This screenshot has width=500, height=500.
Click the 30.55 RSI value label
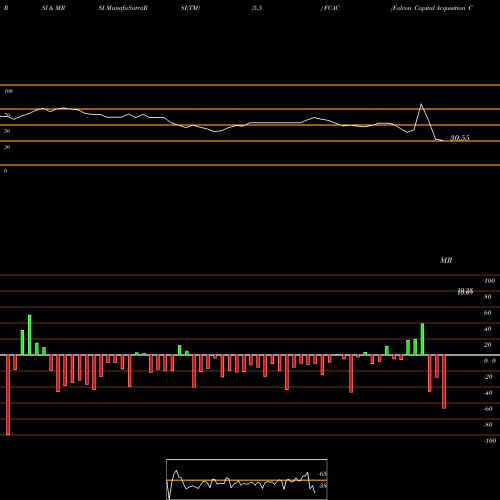[460, 138]
